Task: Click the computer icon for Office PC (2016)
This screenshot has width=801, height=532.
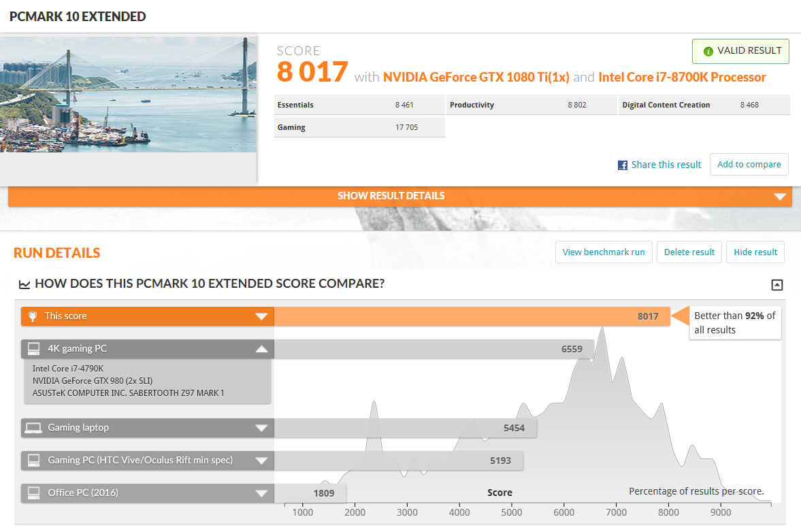Action: (34, 493)
